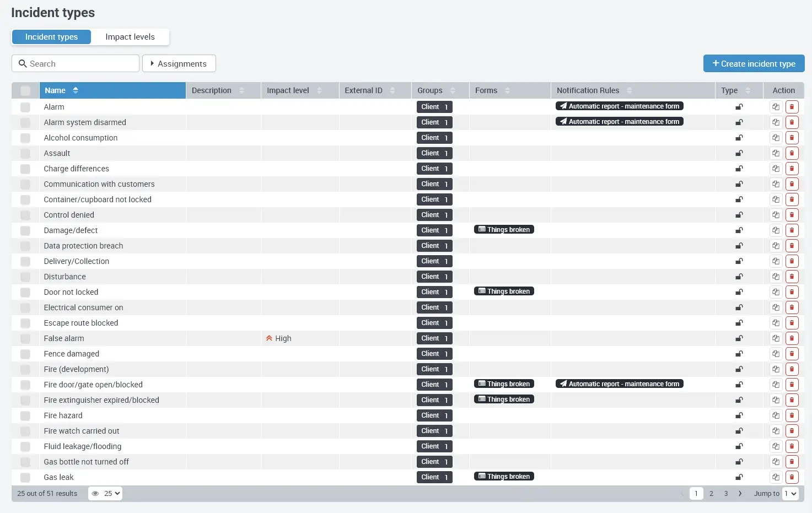Tick the checkbox for the Assault row

[x=25, y=153]
